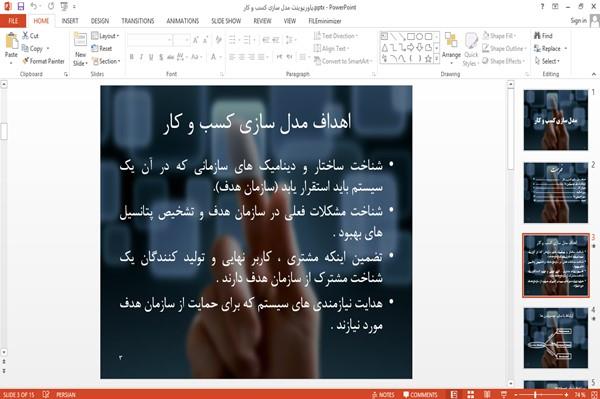This screenshot has height=399, width=600.
Task: Expand the shapes gallery More arrow
Action: pyautogui.click(x=436, y=59)
